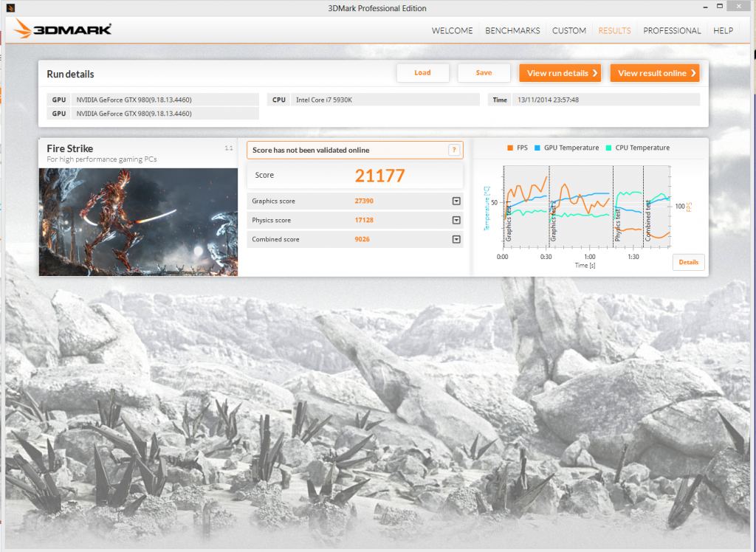Image resolution: width=756 pixels, height=552 pixels.
Task: Click the 'FPS' legend label
Action: pos(522,148)
